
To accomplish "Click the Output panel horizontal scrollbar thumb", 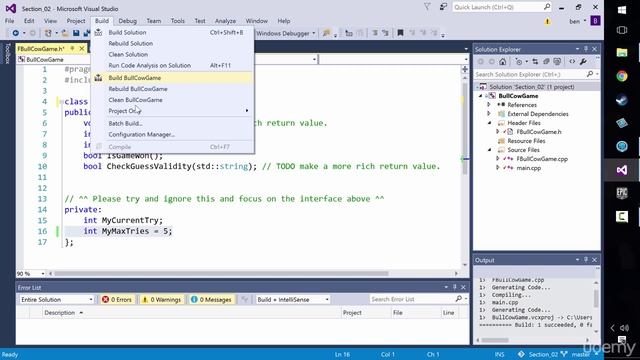I will point(495,340).
